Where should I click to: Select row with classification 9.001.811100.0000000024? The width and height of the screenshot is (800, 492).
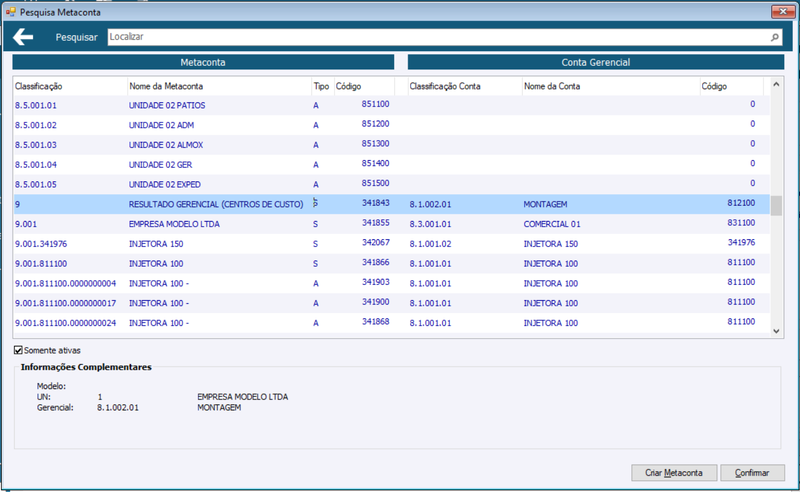(x=391, y=323)
